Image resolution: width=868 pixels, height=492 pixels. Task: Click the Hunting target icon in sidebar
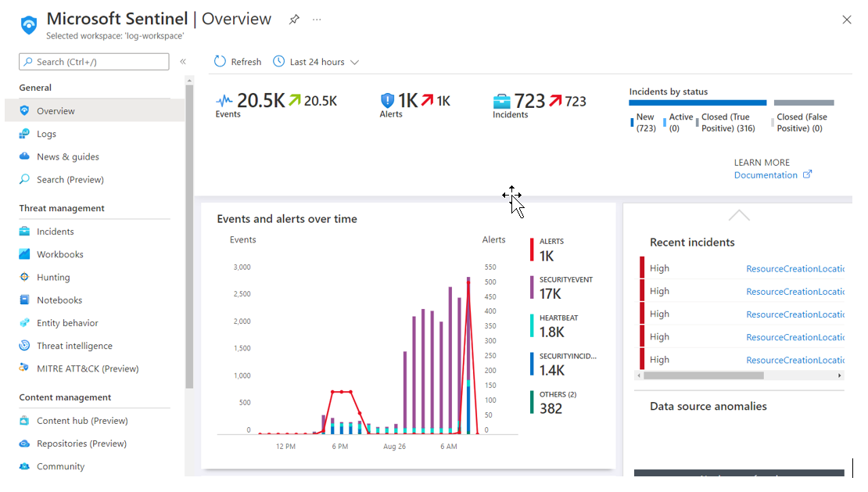(25, 277)
